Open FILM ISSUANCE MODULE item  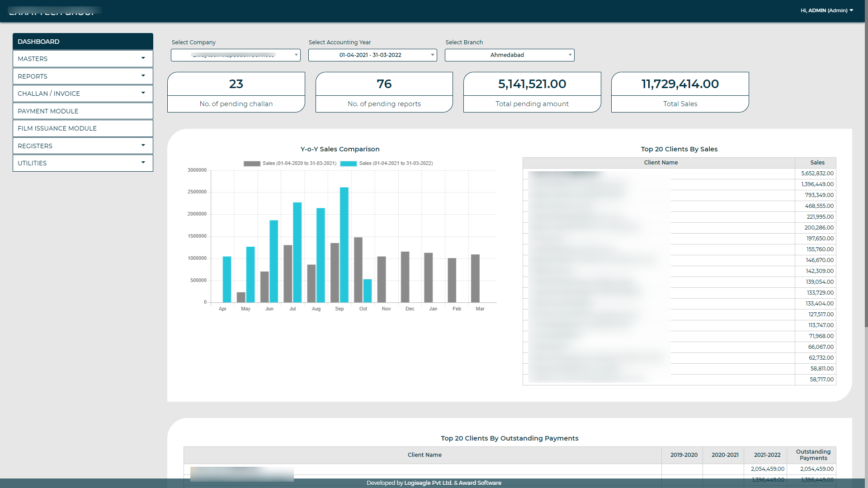(83, 128)
